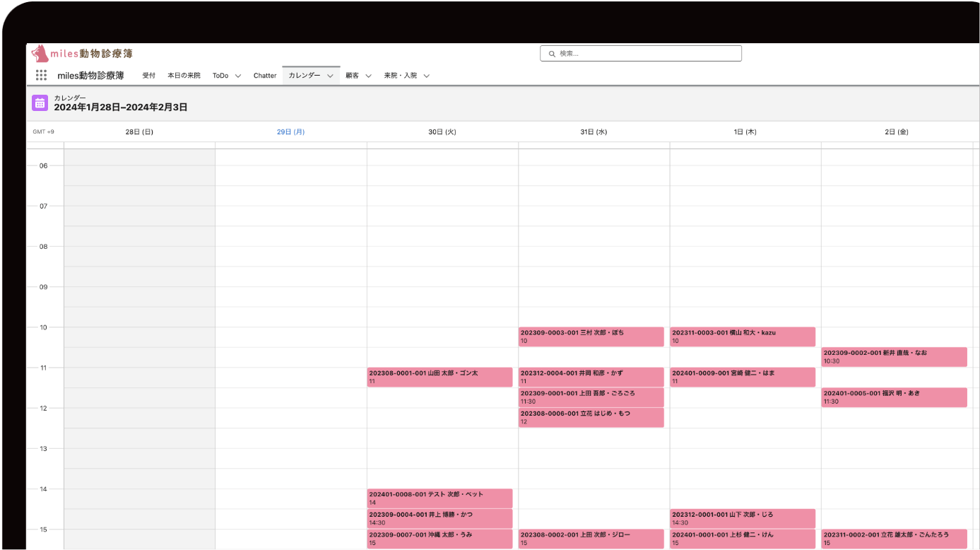
Task: Open the 本日の来院 tab
Action: coord(184,76)
